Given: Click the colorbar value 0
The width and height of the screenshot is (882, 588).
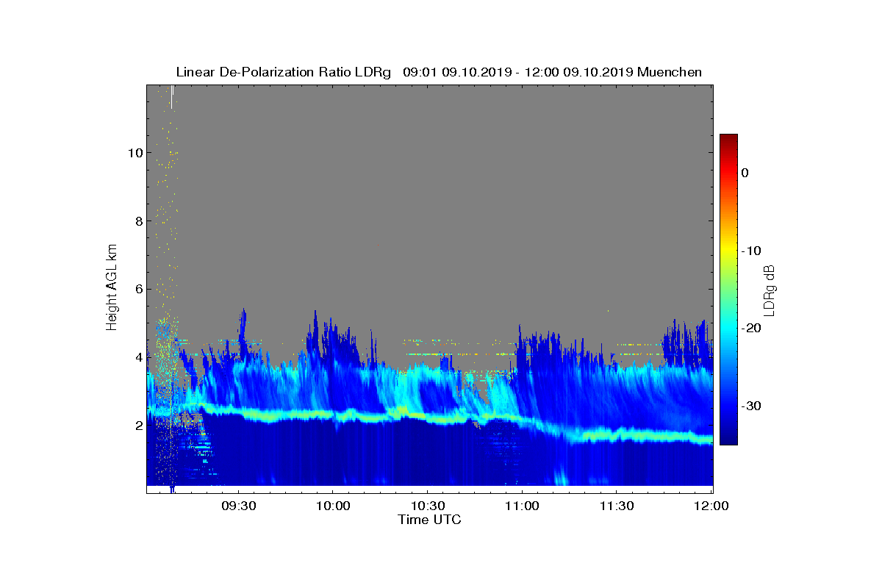Looking at the screenshot, I should (745, 173).
